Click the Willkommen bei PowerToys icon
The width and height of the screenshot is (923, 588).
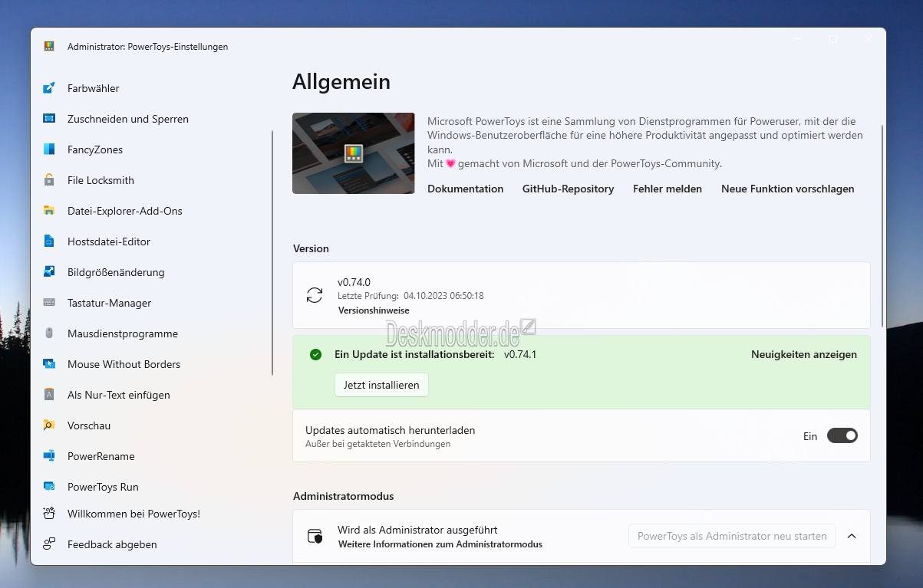tap(49, 514)
